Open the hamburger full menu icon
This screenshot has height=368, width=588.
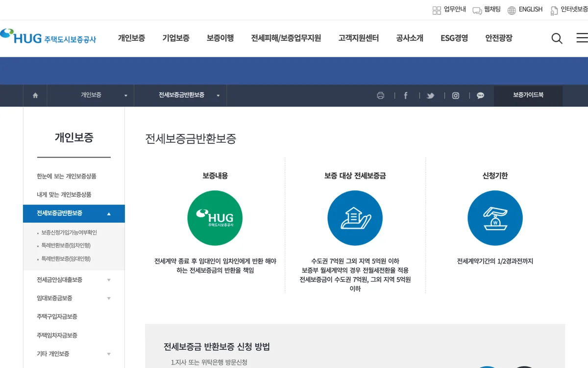[x=582, y=38]
